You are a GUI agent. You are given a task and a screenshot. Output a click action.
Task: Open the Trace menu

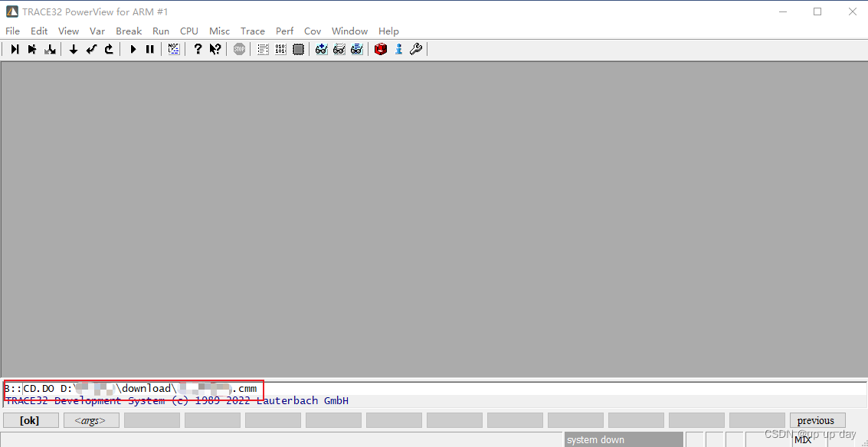click(253, 31)
